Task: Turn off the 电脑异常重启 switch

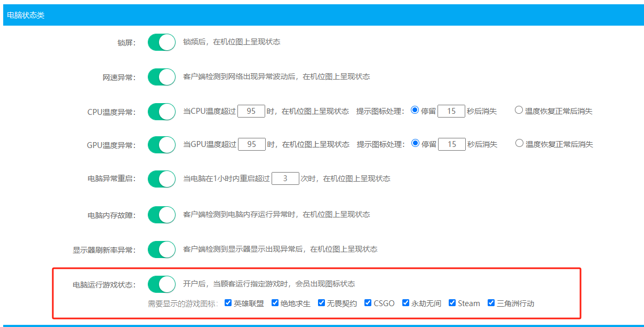Action: (x=162, y=179)
